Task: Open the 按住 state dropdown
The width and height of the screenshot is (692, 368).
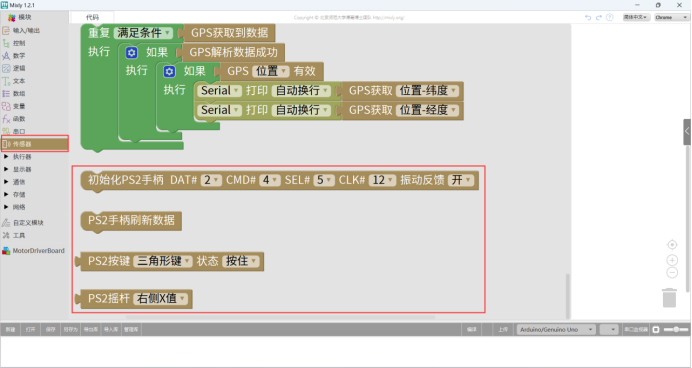Action: (241, 261)
